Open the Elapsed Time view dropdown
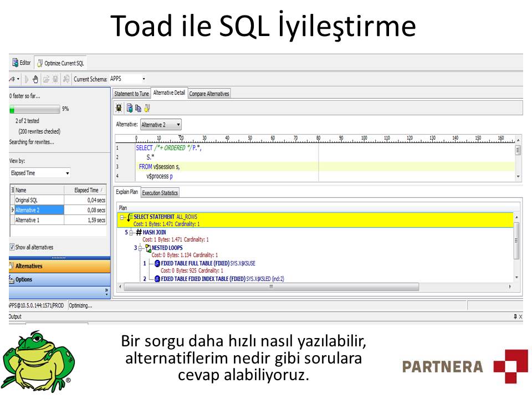 (66, 173)
